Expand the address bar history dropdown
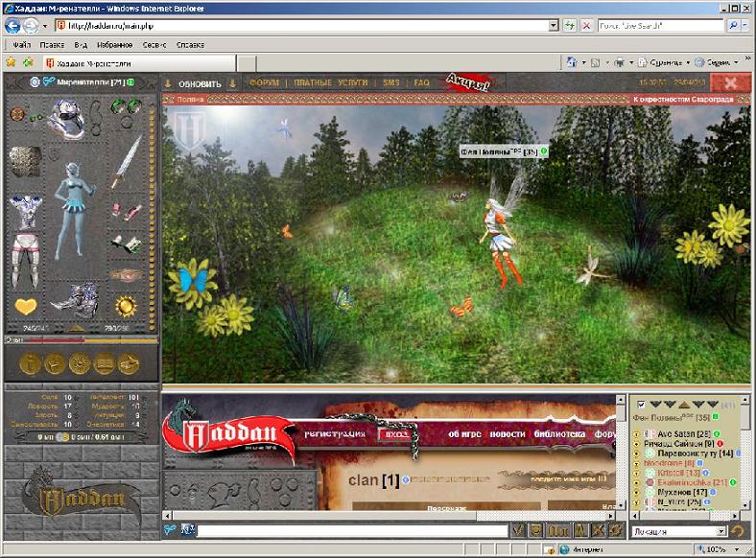This screenshot has height=558, width=756. (554, 26)
